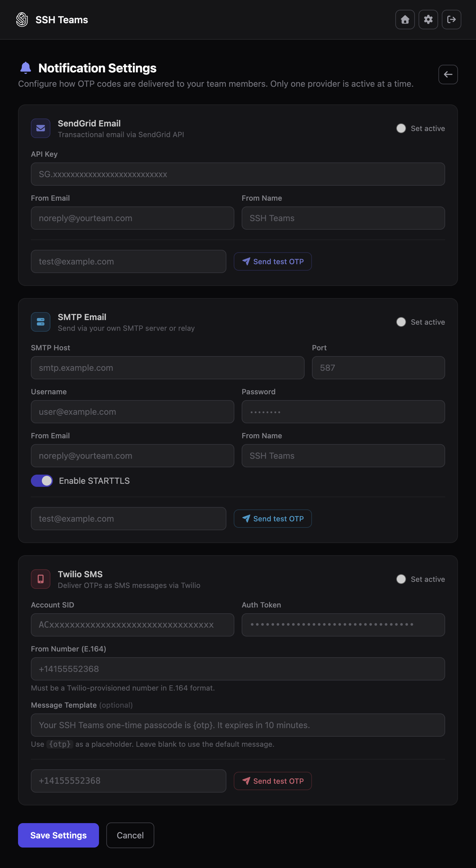476x868 pixels.
Task: Focus the SendGrid From Email field
Action: [x=133, y=218]
